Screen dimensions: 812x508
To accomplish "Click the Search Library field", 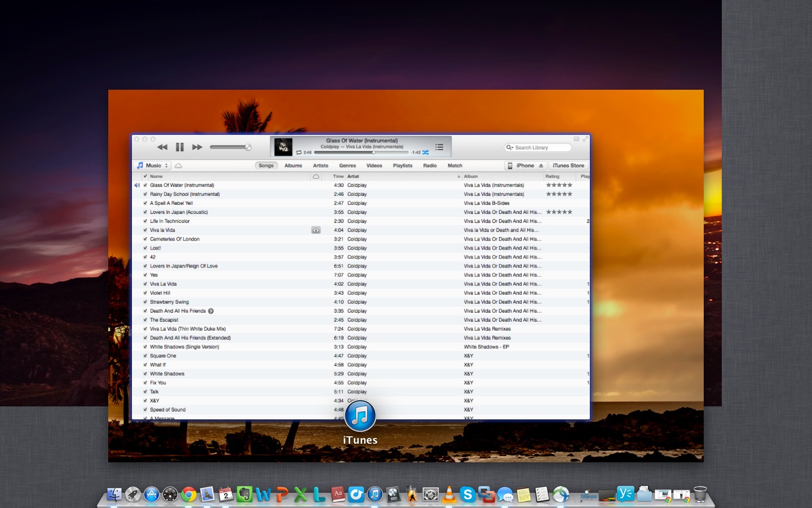I will pos(538,148).
